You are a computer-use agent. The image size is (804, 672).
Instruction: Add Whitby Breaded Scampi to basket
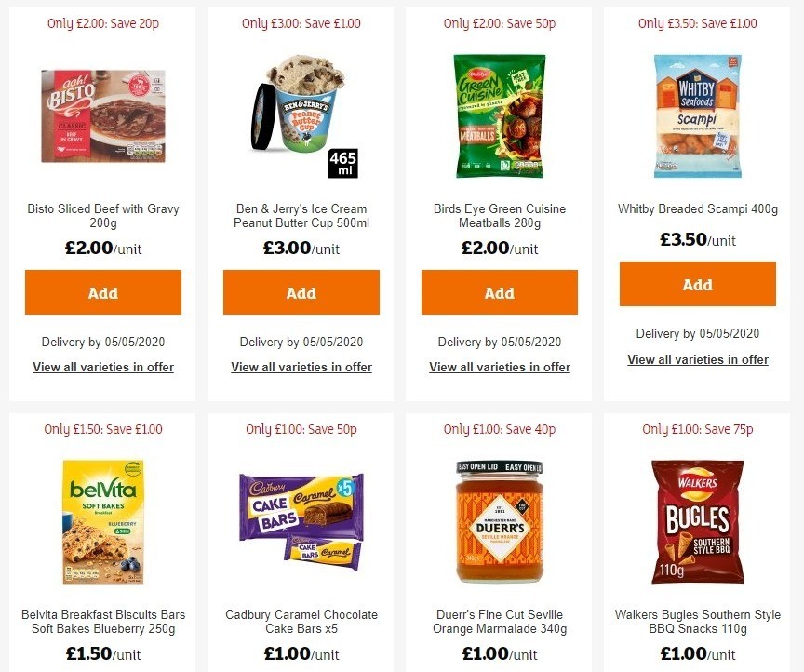697,284
